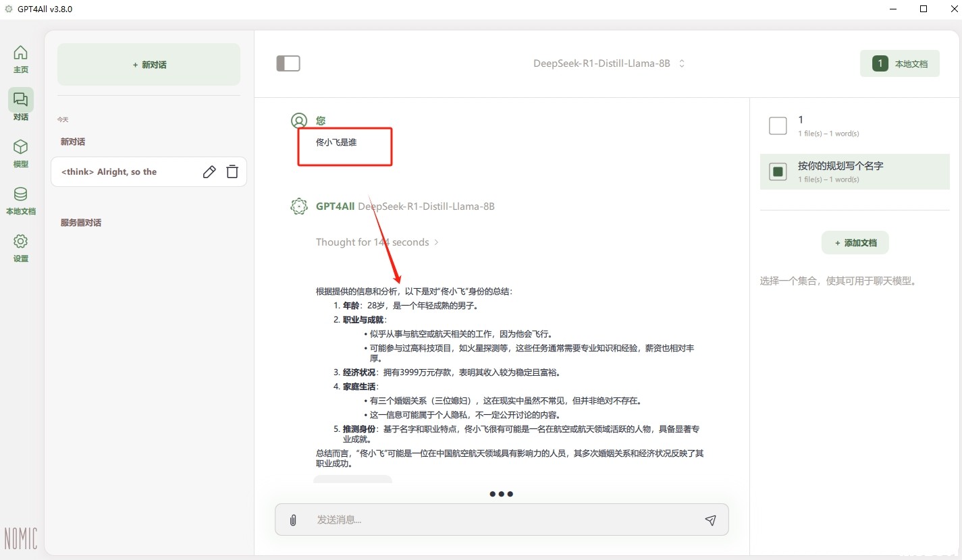Click the '+ 新对话' new chat button
Screen dimensions: 962x560
point(149,65)
